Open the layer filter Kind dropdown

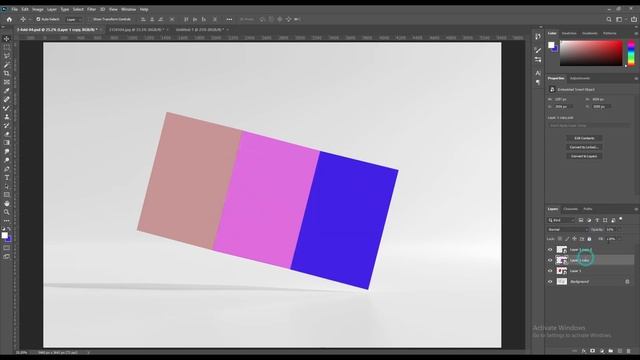click(x=561, y=220)
